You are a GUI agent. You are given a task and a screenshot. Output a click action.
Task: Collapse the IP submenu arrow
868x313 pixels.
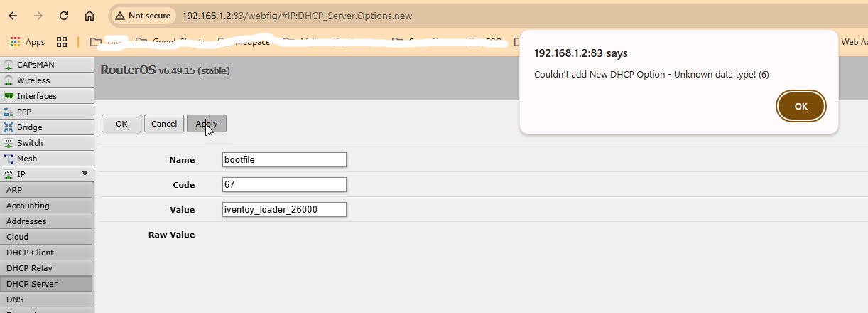(85, 174)
